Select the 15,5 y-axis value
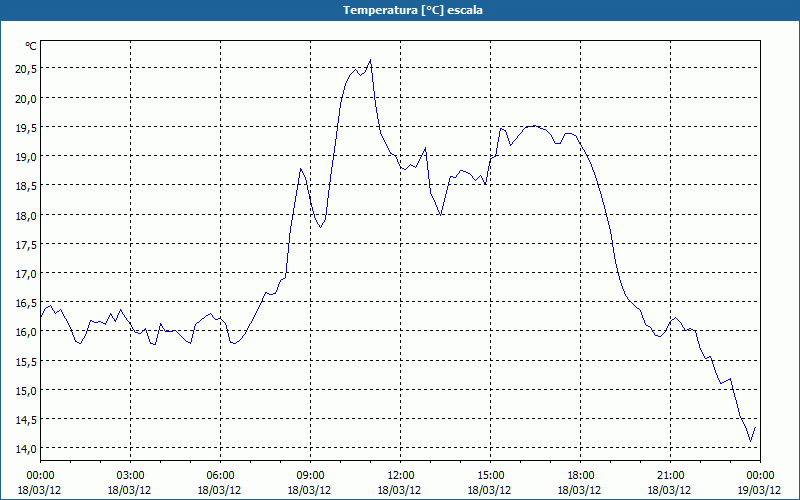Screen dimensions: 800x500 (x=26, y=362)
